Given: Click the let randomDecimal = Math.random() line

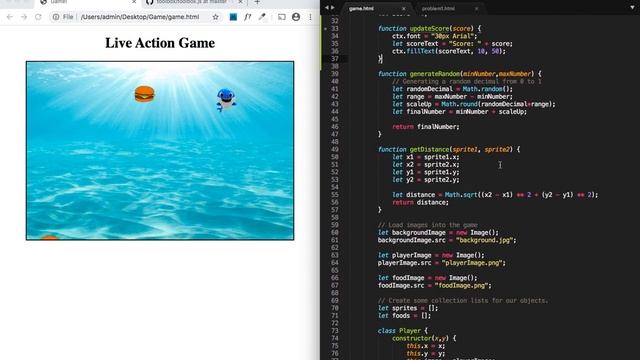Looking at the screenshot, I should point(452,89).
